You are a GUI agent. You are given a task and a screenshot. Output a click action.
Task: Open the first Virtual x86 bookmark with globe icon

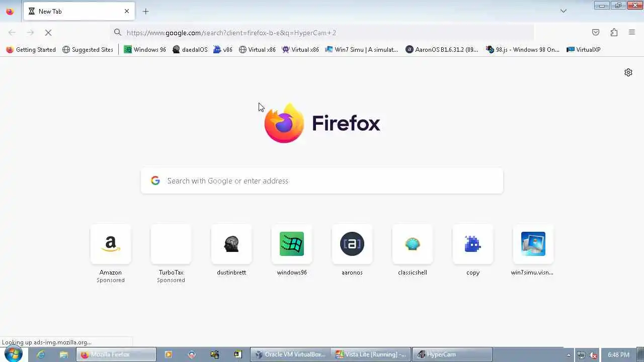pyautogui.click(x=257, y=50)
